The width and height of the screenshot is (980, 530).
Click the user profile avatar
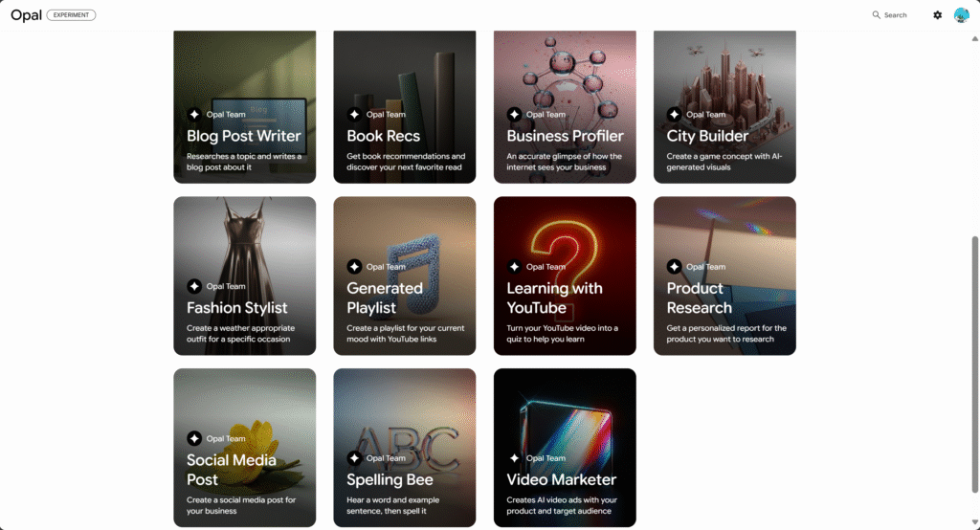(x=962, y=15)
